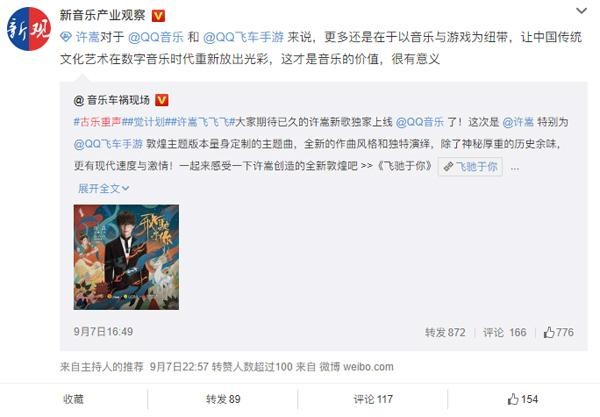Screen dimensions: 600x417
Task: Click verified badge next to 音乐车祸现场
Action: [x=161, y=100]
